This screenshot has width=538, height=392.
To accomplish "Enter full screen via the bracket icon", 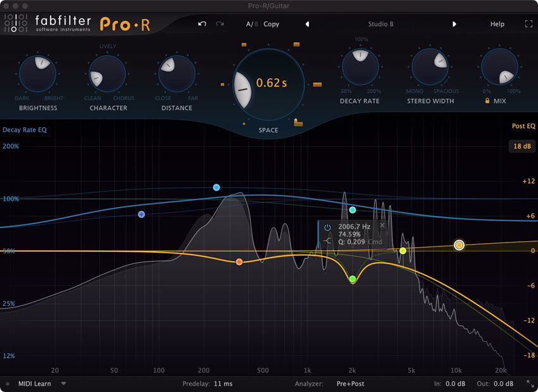I will 529,23.
